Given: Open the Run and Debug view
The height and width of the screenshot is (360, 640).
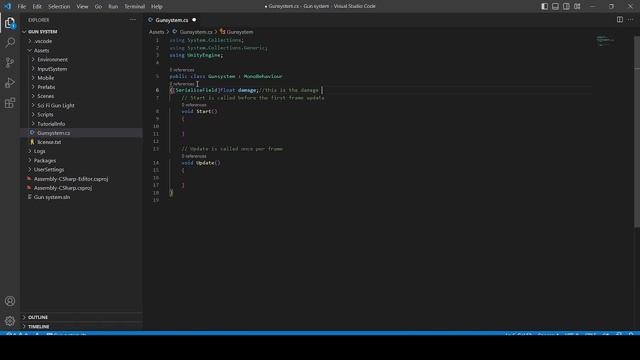Looking at the screenshot, I should coord(10,82).
